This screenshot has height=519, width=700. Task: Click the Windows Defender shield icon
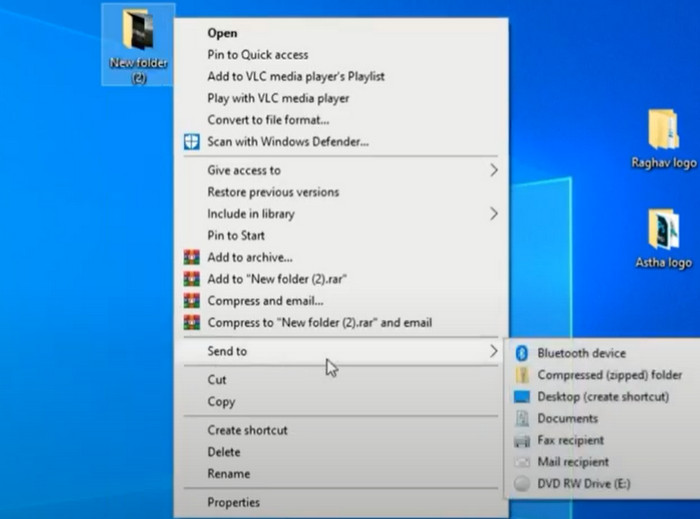click(192, 141)
